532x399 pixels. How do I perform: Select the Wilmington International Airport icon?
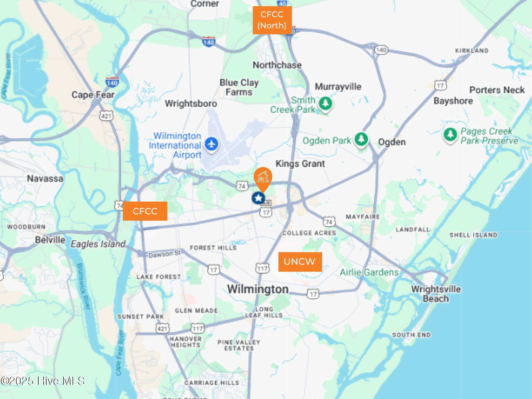click(x=211, y=144)
